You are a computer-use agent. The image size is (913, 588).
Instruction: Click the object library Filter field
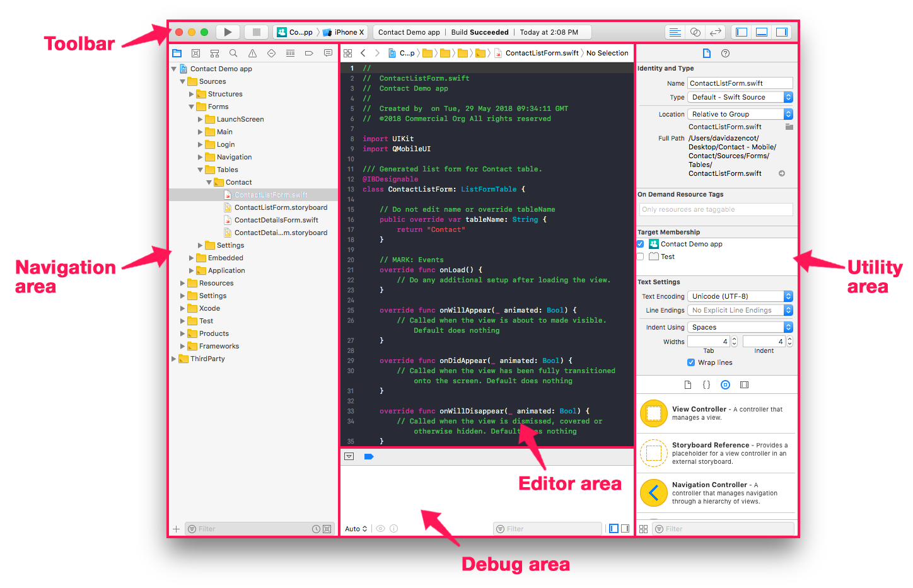click(723, 529)
